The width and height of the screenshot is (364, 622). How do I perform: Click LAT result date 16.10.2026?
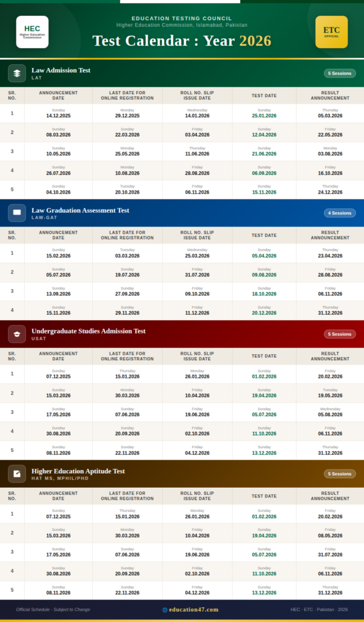pos(330,173)
